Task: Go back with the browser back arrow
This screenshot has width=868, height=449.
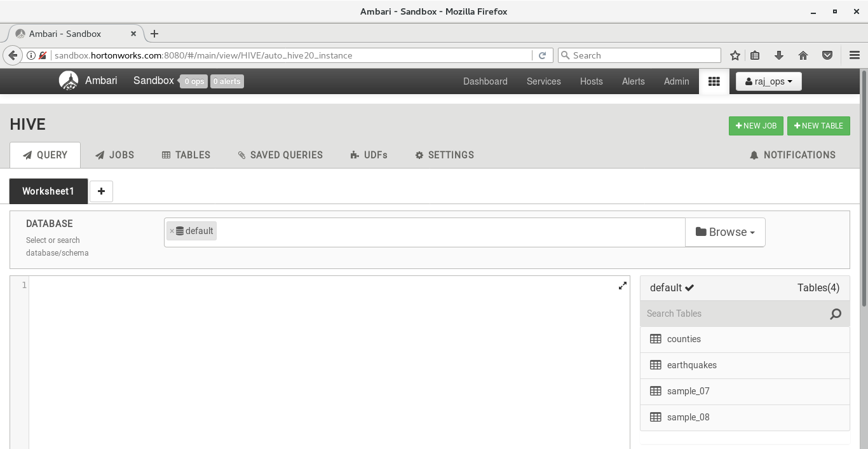Action: [13, 55]
